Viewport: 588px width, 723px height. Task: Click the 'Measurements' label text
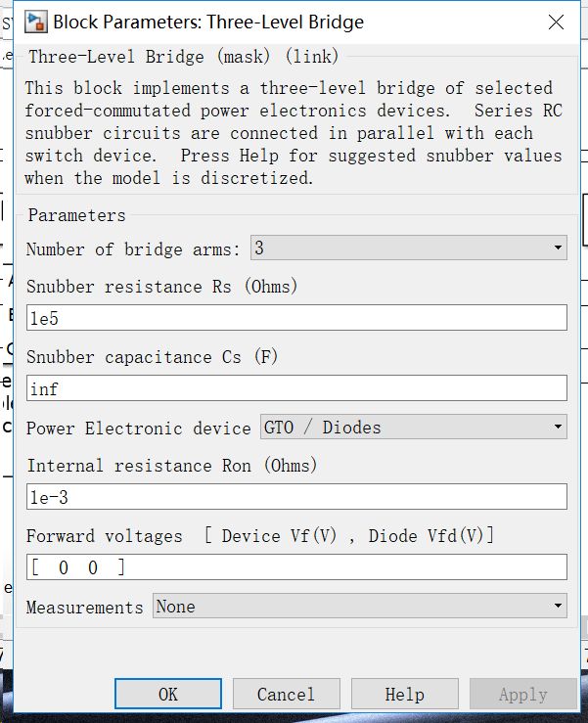84,608
